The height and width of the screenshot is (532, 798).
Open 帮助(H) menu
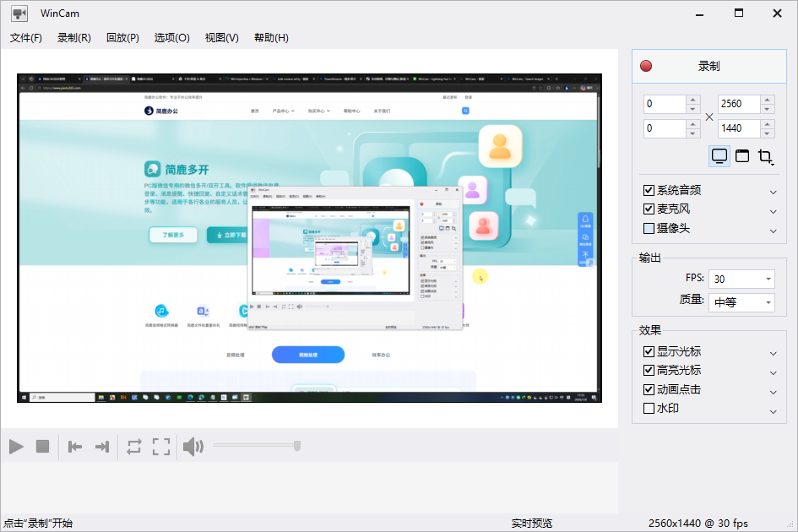coord(271,38)
